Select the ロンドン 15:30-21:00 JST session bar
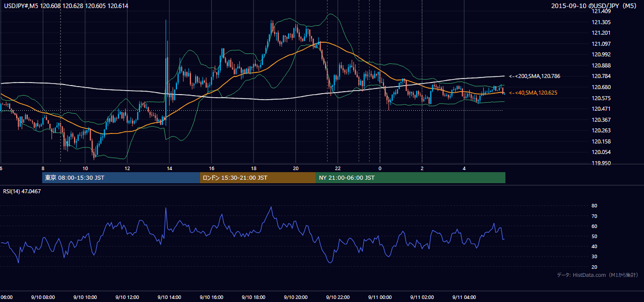644x302 pixels. pyautogui.click(x=258, y=178)
